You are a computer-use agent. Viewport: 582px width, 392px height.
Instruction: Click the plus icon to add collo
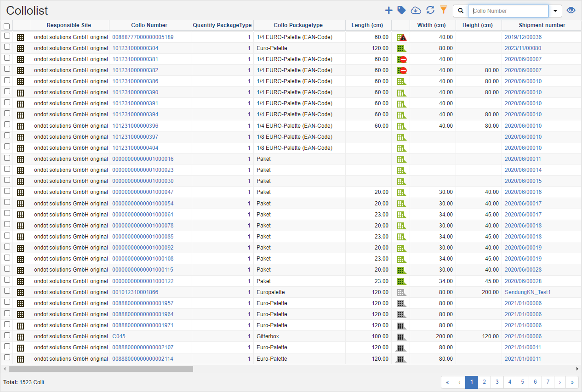tap(388, 11)
